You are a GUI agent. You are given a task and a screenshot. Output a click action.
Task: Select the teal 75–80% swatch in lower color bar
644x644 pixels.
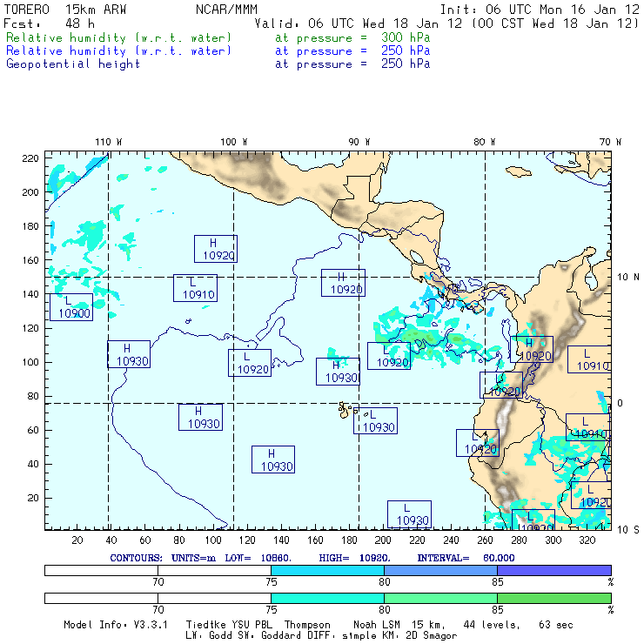(x=327, y=598)
